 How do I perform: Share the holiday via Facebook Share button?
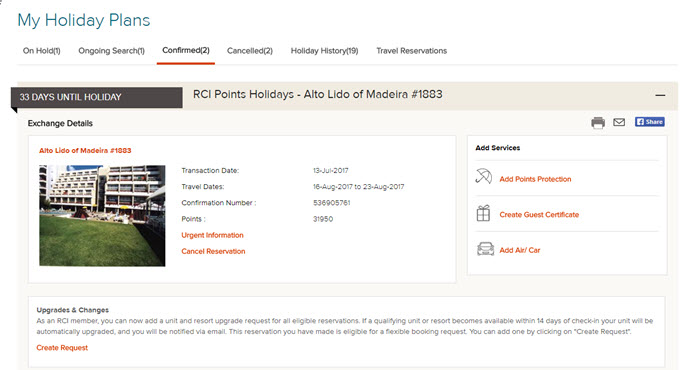click(x=650, y=122)
